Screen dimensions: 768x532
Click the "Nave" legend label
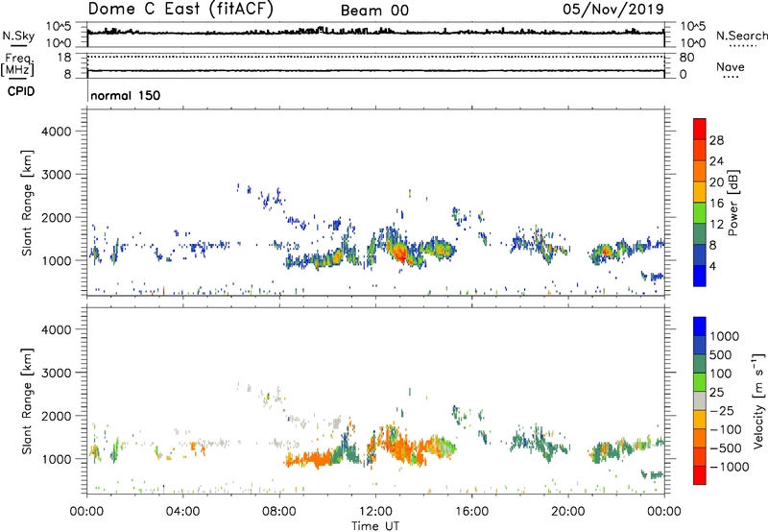click(x=731, y=67)
